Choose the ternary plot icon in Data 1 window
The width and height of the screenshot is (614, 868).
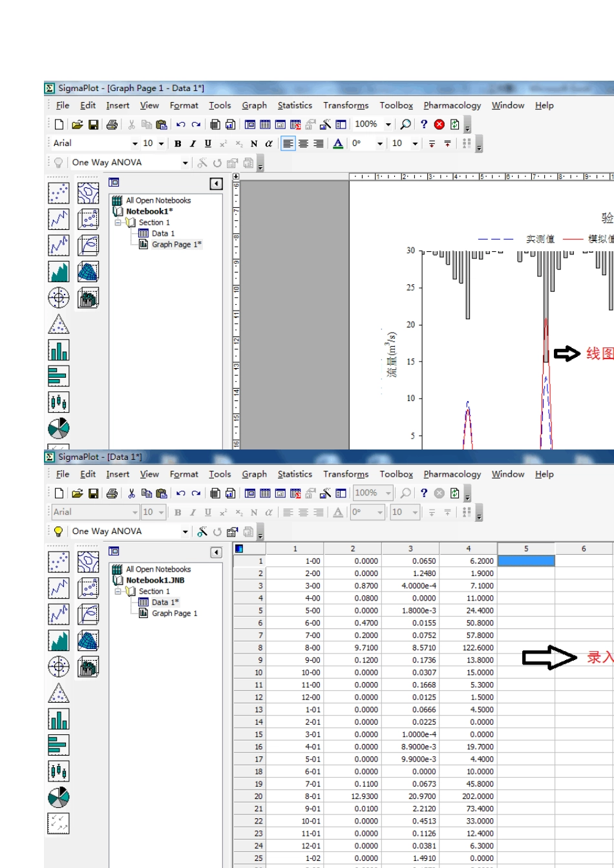58,693
